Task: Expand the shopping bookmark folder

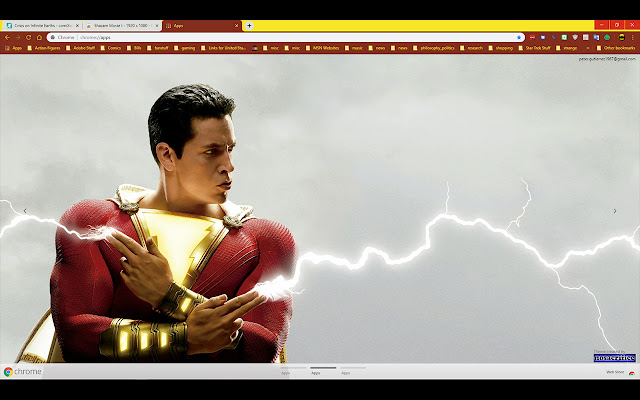Action: [501, 48]
